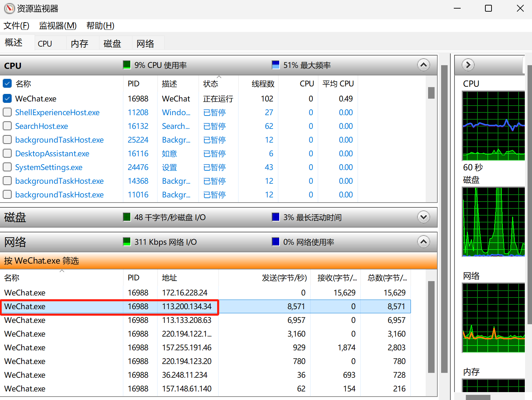Collapse the 网络 section with its chevron

tap(424, 242)
